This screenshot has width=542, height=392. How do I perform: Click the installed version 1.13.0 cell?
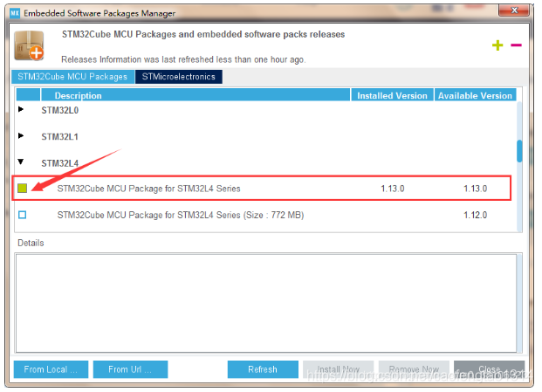(x=393, y=189)
